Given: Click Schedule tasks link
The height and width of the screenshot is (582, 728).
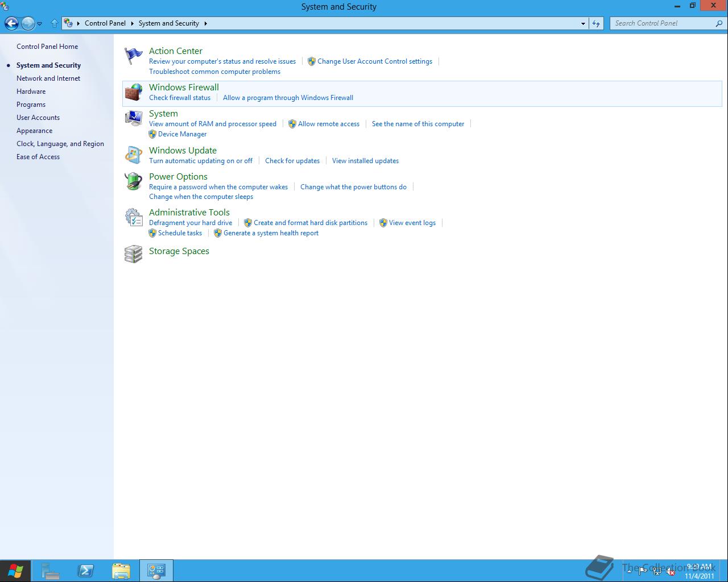Looking at the screenshot, I should (x=180, y=233).
